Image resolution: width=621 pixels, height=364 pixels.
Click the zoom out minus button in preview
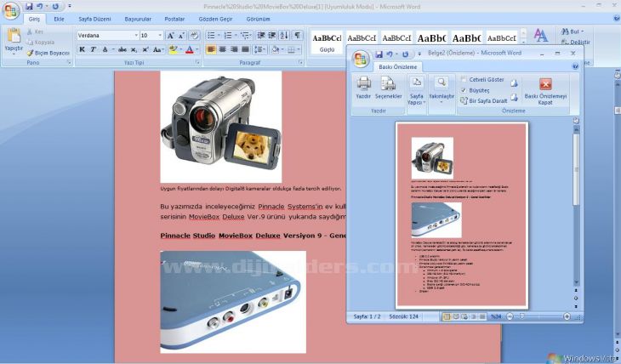tap(510, 316)
